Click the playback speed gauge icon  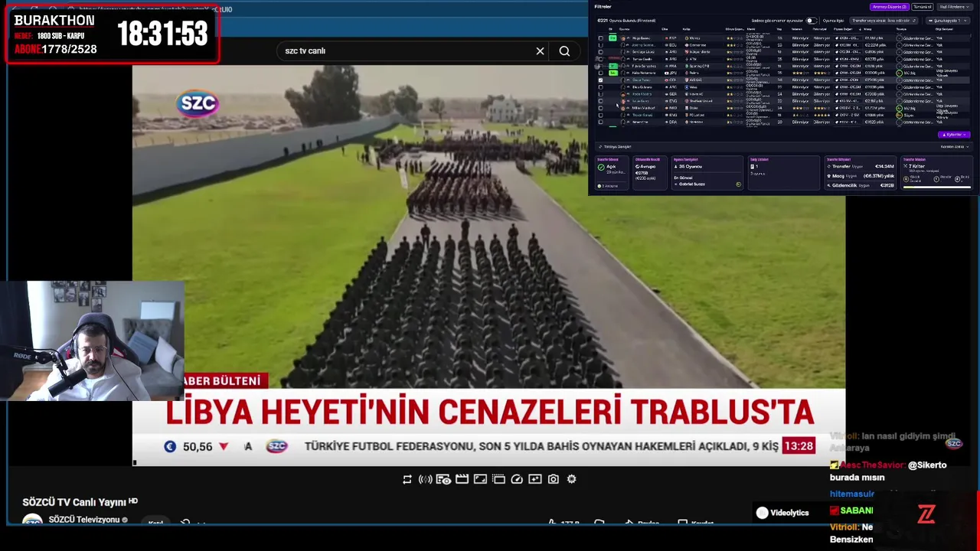tap(517, 479)
